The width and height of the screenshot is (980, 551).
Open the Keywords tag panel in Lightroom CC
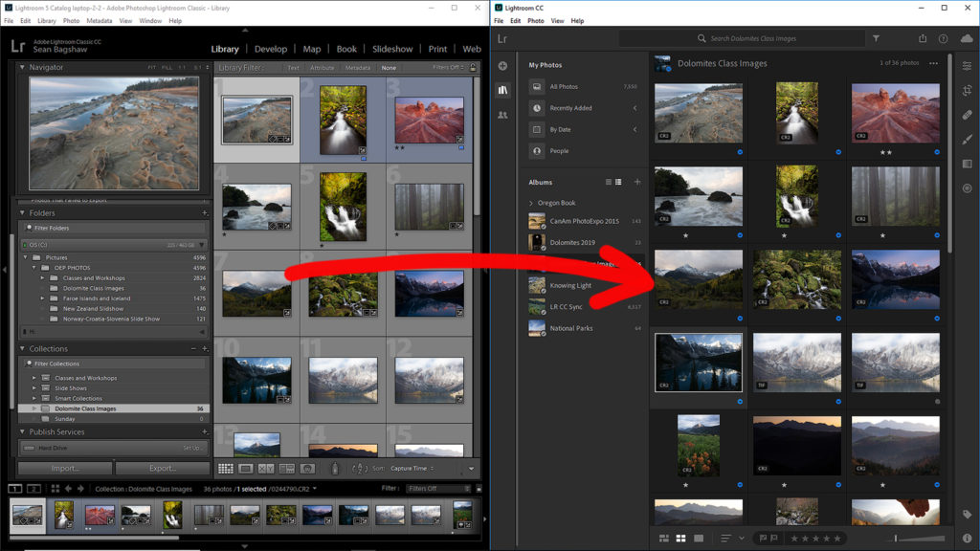967,514
